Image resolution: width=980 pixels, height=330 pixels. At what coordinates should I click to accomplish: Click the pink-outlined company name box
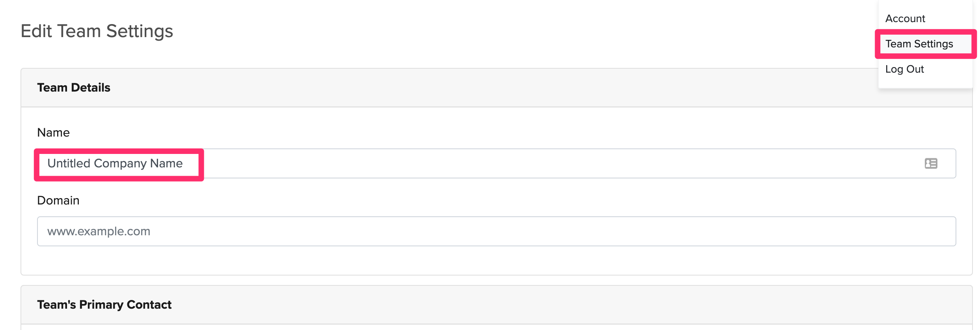pyautogui.click(x=119, y=178)
